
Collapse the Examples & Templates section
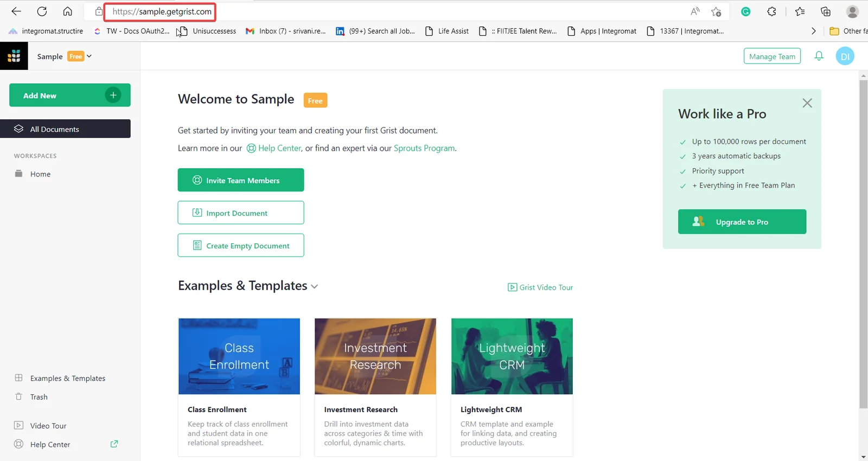pos(314,286)
